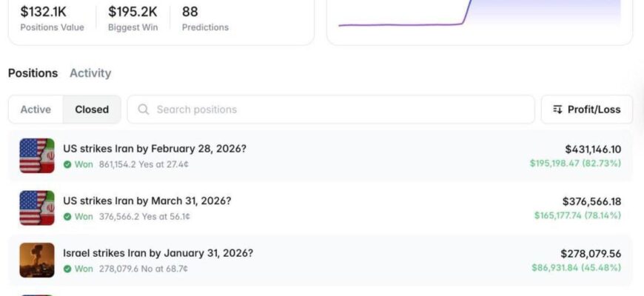Click the sort icon next to Profit/Loss
The width and height of the screenshot is (644, 296).
[557, 110]
